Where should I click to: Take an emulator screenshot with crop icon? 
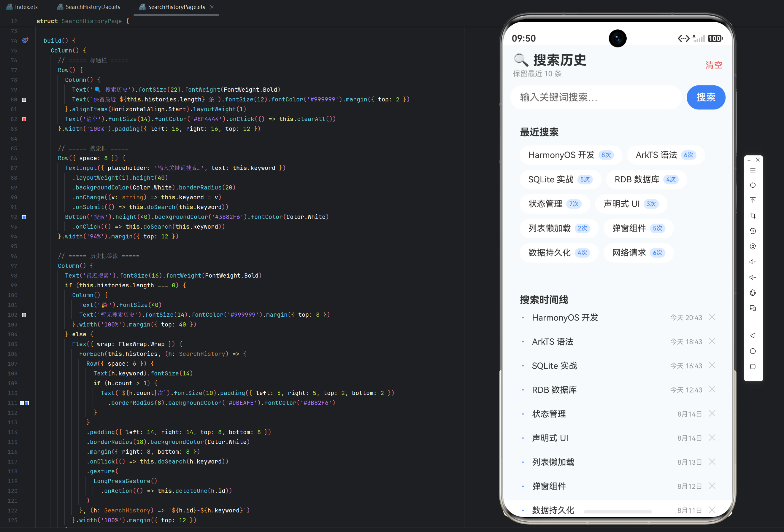(x=753, y=216)
